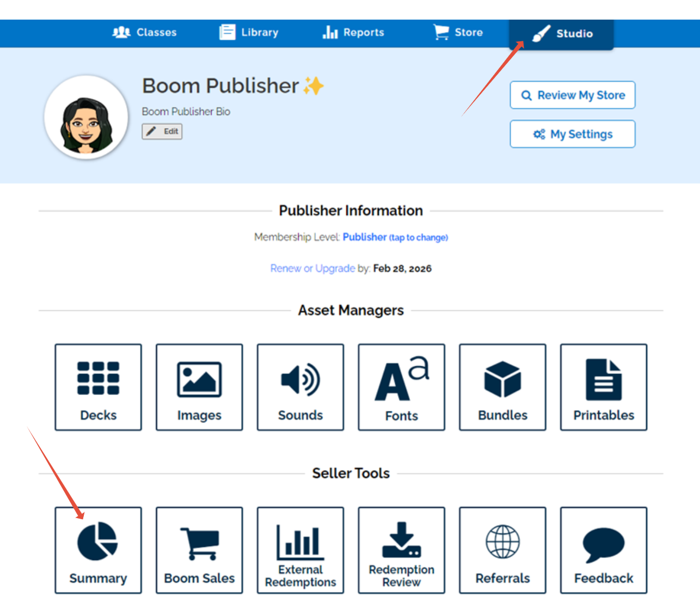Open the Fonts asset manager tile

(402, 387)
